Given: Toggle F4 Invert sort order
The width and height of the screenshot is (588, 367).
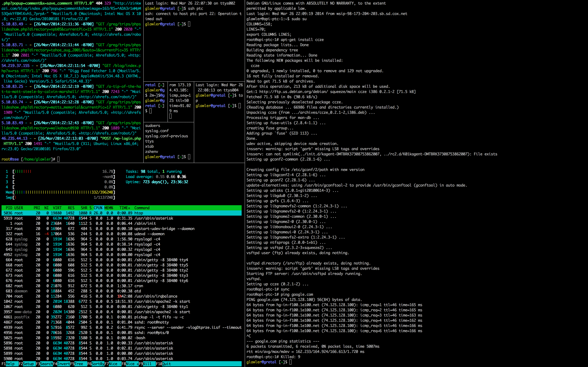Looking at the screenshot, I should (x=63, y=364).
